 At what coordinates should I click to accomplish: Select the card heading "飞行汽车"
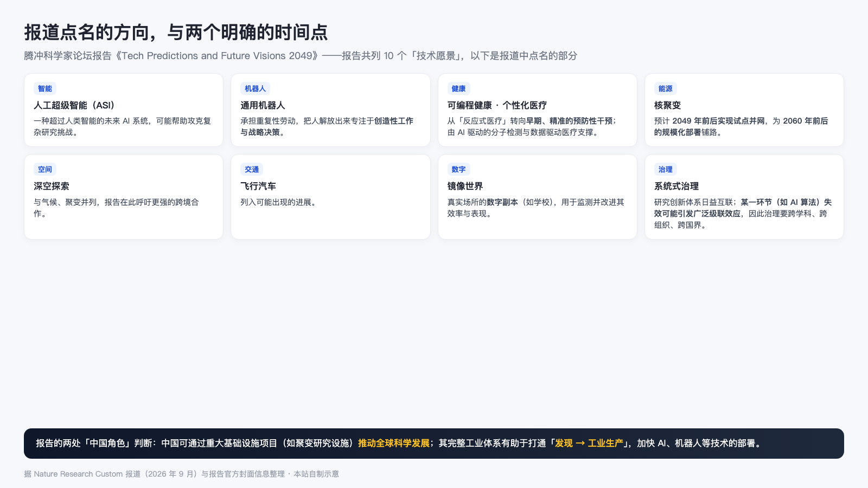coord(258,186)
